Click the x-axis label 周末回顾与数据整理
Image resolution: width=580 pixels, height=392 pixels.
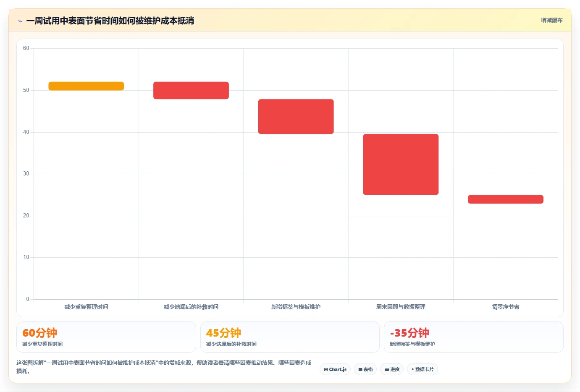pyautogui.click(x=401, y=307)
